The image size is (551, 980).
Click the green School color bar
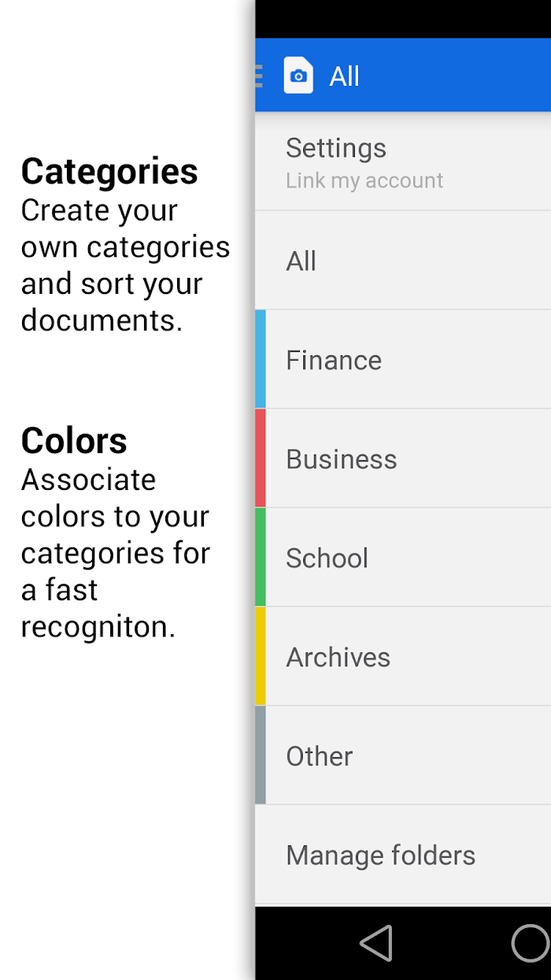(261, 557)
